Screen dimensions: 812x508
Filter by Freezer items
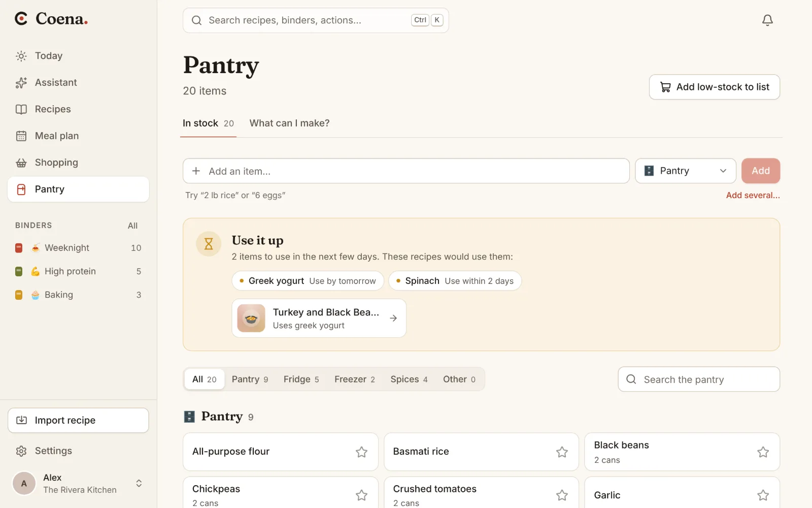(x=354, y=379)
